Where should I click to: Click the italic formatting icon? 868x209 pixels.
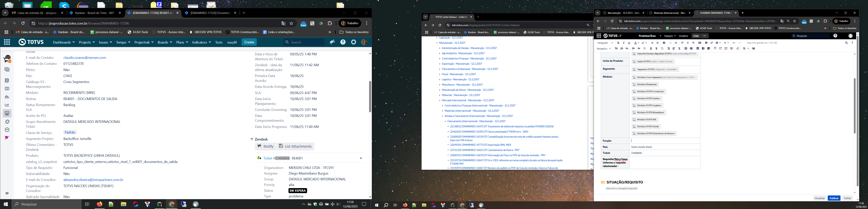[624, 43]
